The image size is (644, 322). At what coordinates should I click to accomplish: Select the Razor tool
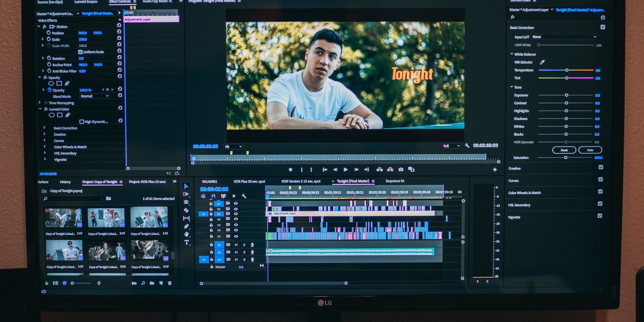[186, 210]
